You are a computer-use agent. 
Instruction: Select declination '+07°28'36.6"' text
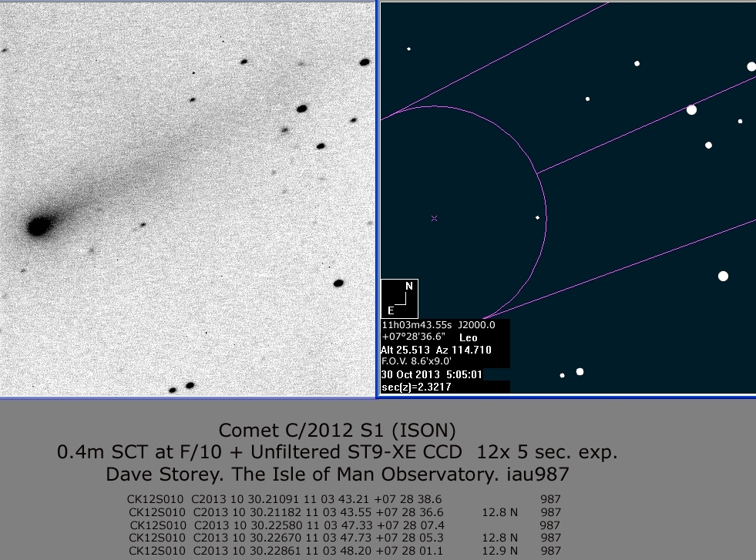413,337
